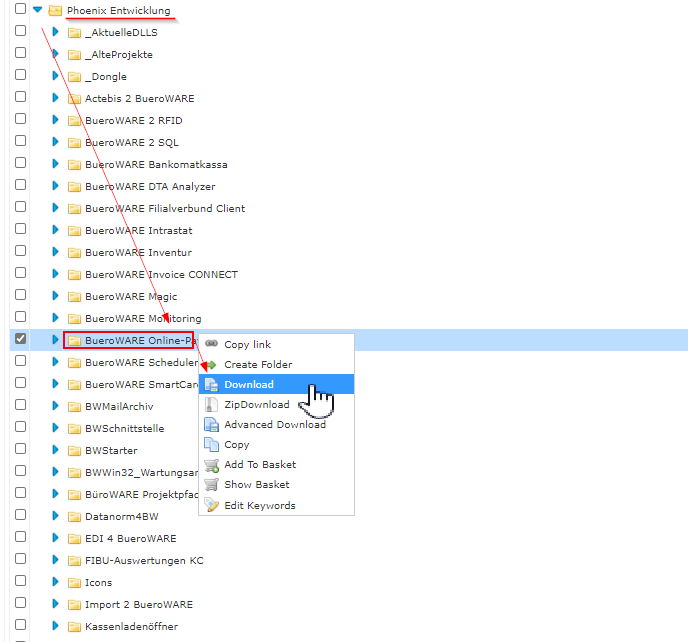The width and height of the screenshot is (688, 642).
Task: Check the Icons row checkbox
Action: 20,581
